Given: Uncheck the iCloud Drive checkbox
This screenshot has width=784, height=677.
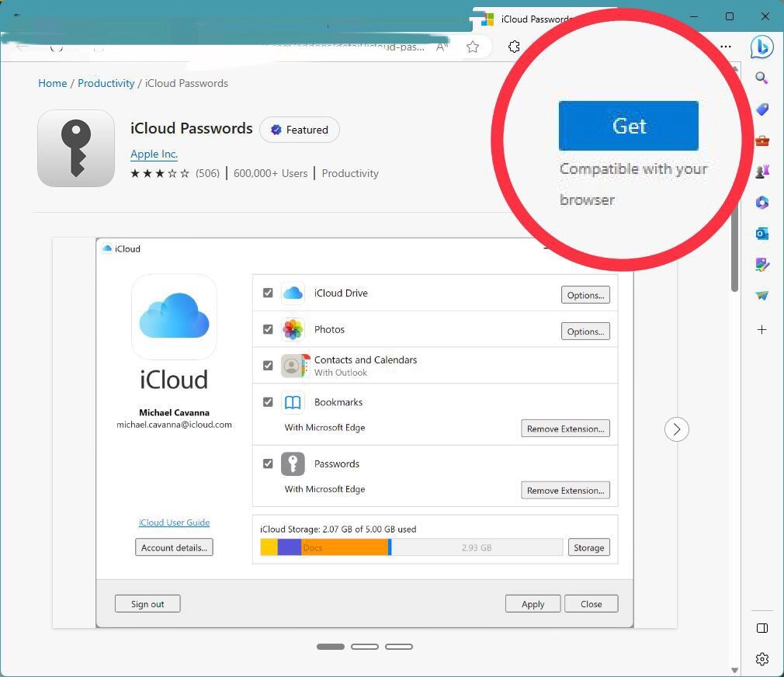Looking at the screenshot, I should [x=268, y=293].
